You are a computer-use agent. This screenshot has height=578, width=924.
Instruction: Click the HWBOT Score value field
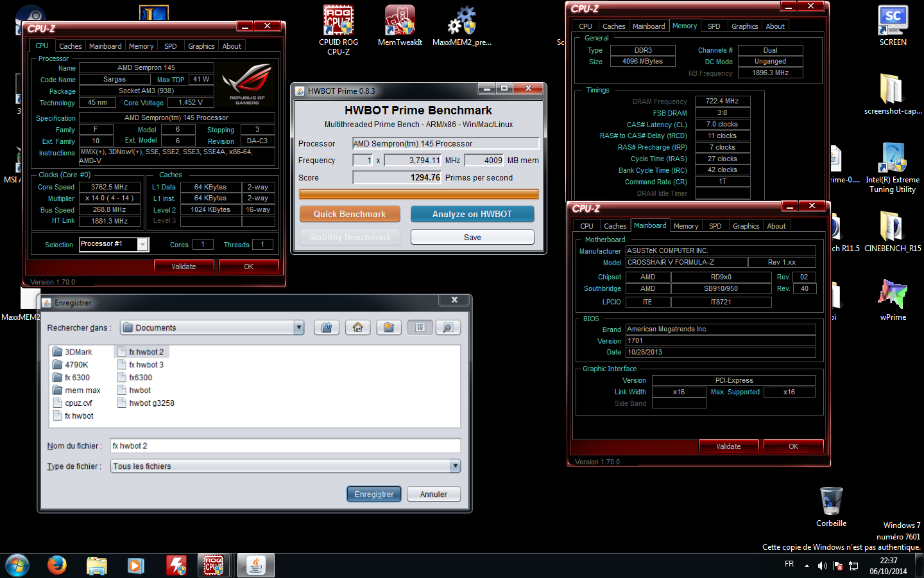pos(397,177)
